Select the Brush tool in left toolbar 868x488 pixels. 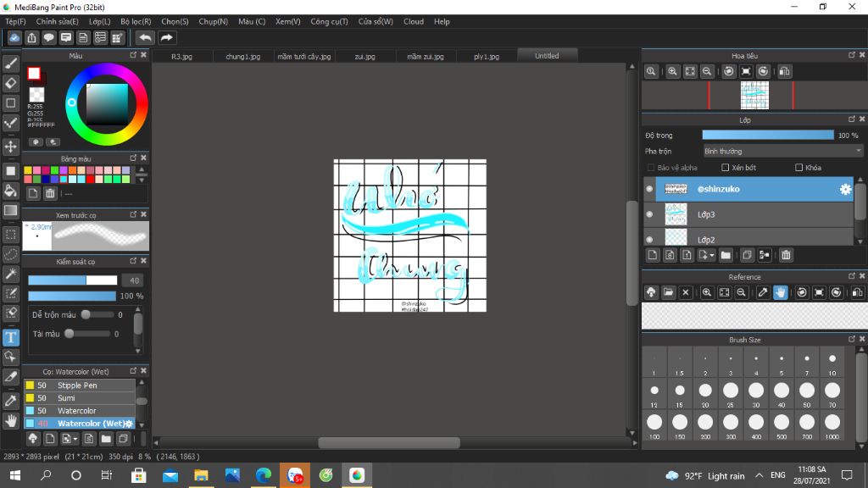pos(10,64)
